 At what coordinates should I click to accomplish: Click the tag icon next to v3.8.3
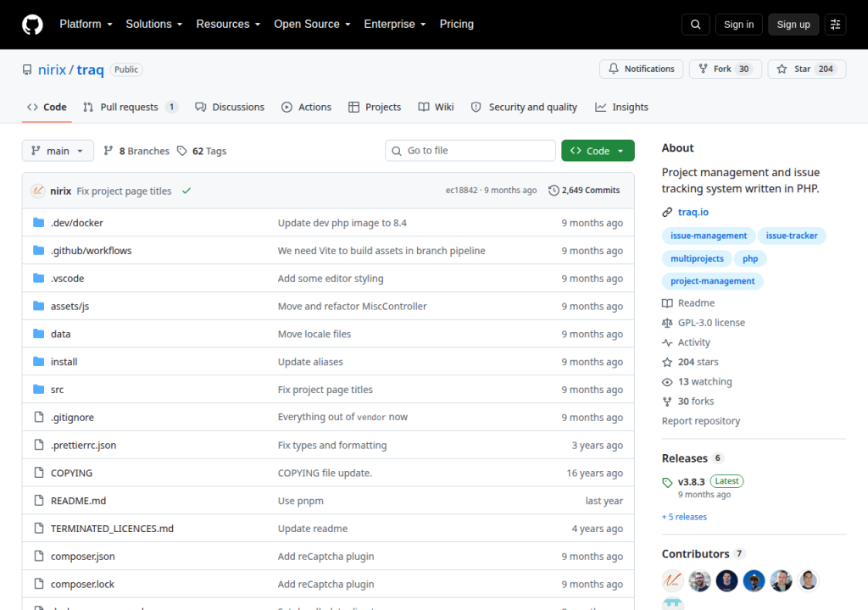tap(667, 482)
